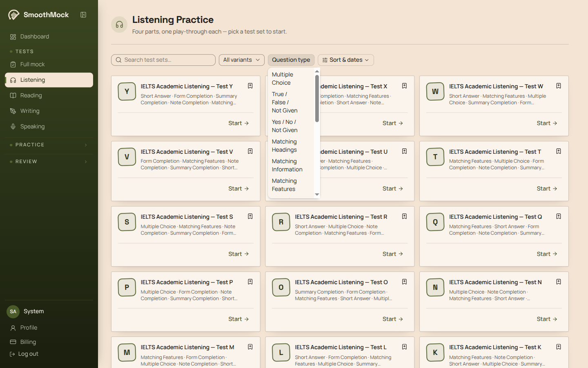Click the Reading book icon
Screen dimensions: 588x368
tap(13, 96)
